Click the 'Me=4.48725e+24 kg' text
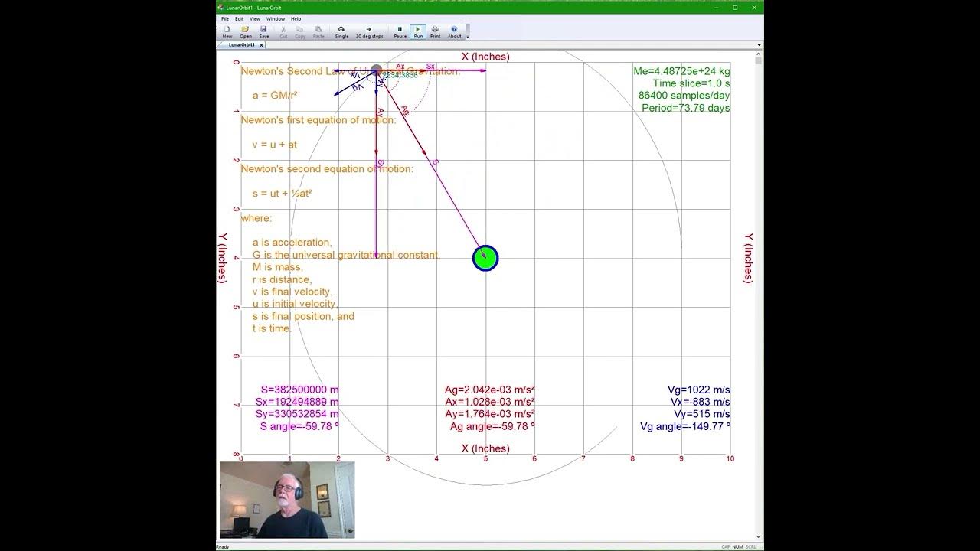980x551 pixels. 681,71
